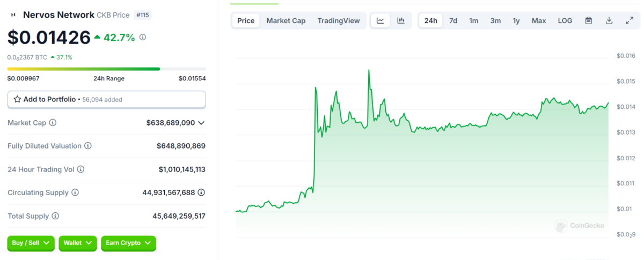Screen dimensions: 644x260
Task: Click info icon next to Market Cap
Action: (53, 123)
